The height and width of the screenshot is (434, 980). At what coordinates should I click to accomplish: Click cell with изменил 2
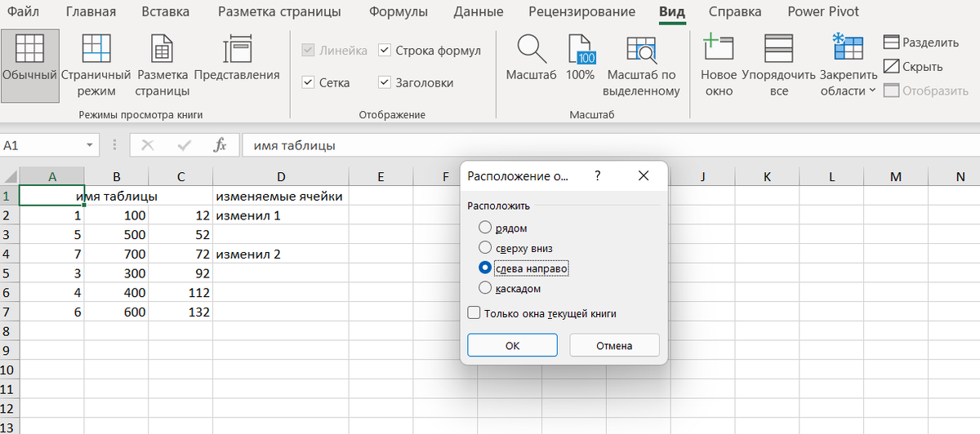(280, 255)
